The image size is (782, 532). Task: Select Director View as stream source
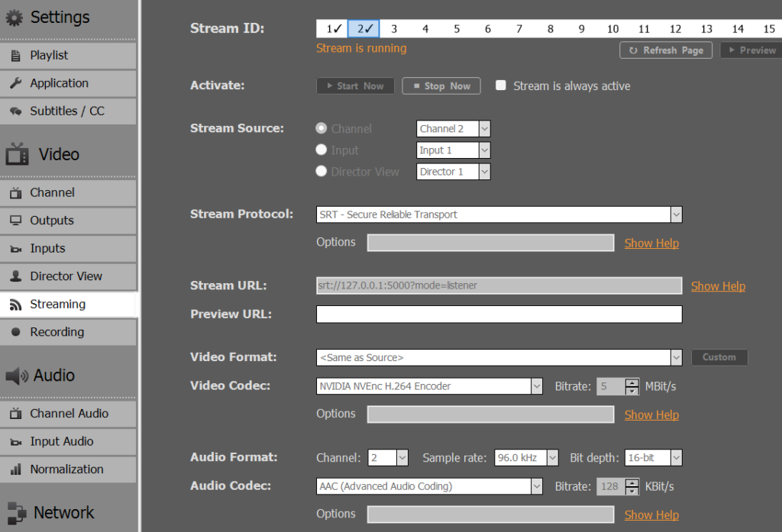point(321,171)
